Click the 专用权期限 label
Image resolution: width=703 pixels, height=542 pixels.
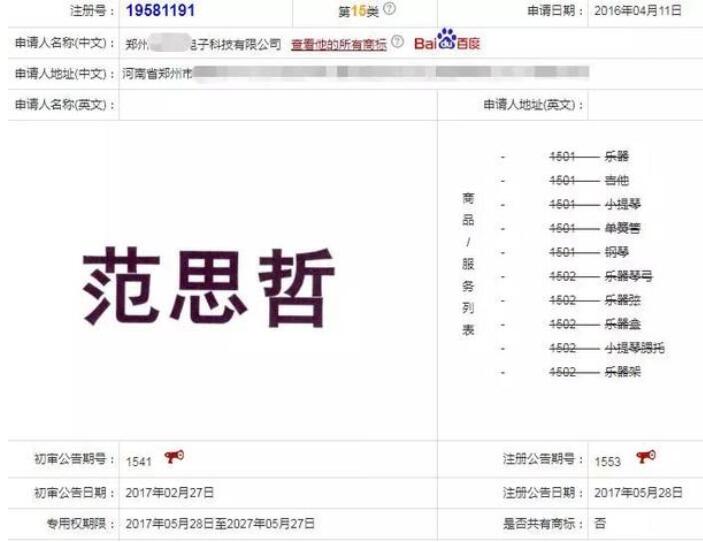[x=80, y=523]
